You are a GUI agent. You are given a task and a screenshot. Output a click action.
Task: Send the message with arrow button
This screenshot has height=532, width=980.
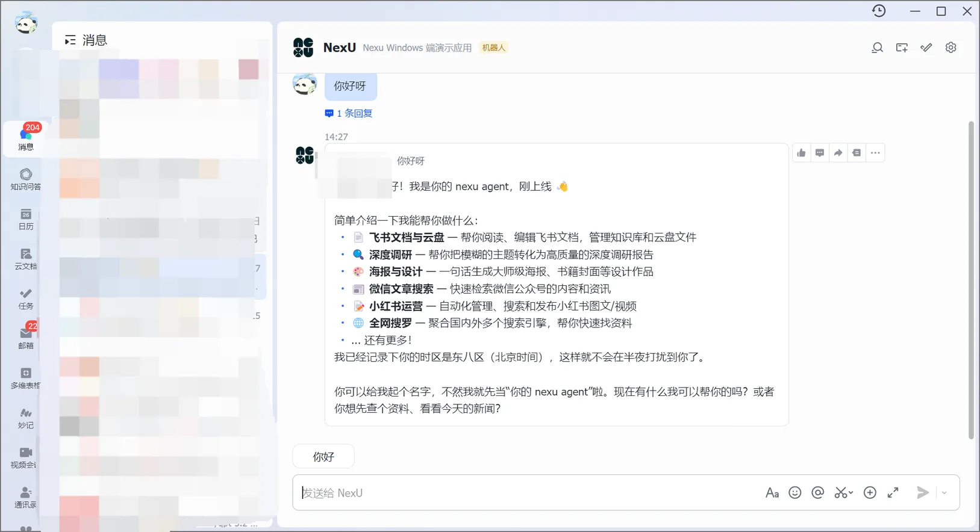click(x=923, y=493)
